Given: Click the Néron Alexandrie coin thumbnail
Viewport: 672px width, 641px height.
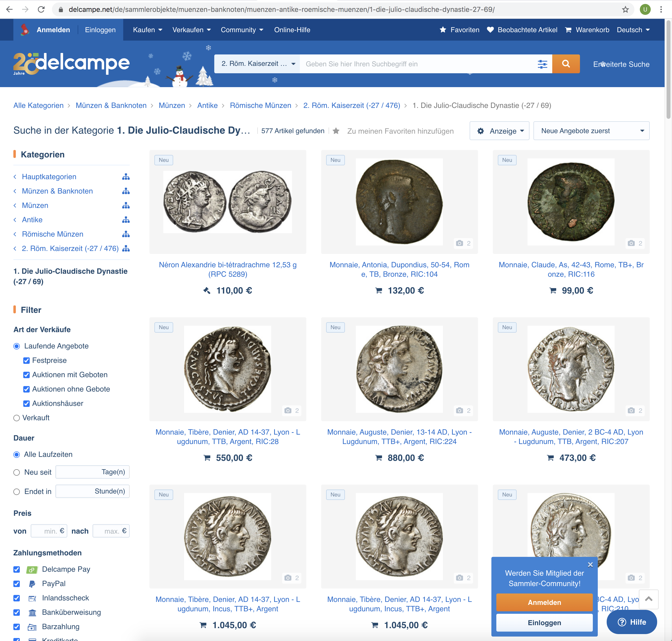Looking at the screenshot, I should click(x=228, y=202).
